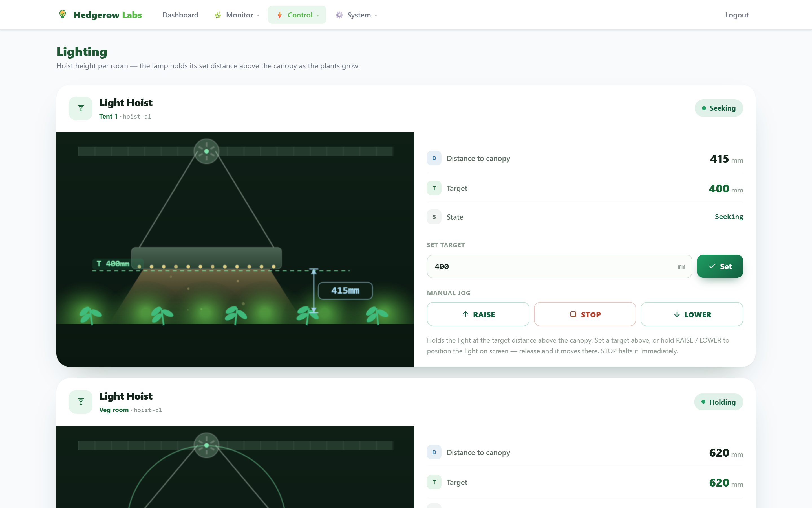Click the Veg room label
Screen dimensions: 812x508
114,410
